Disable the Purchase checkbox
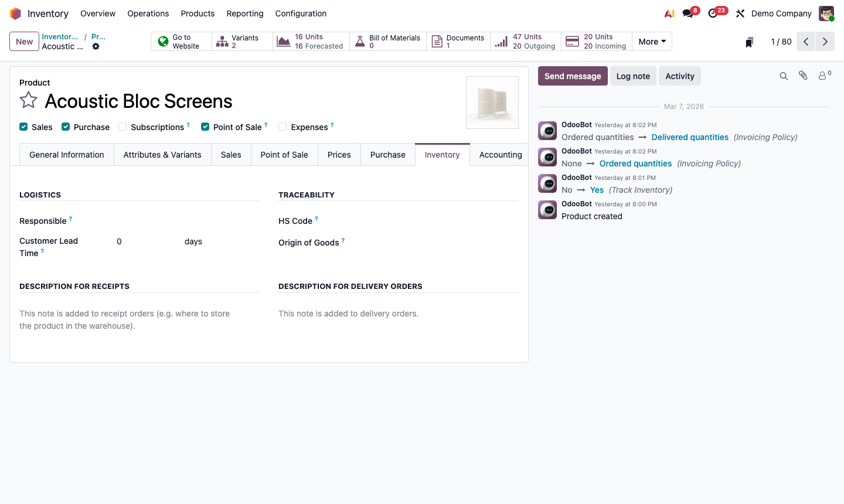This screenshot has height=504, width=844. tap(66, 127)
